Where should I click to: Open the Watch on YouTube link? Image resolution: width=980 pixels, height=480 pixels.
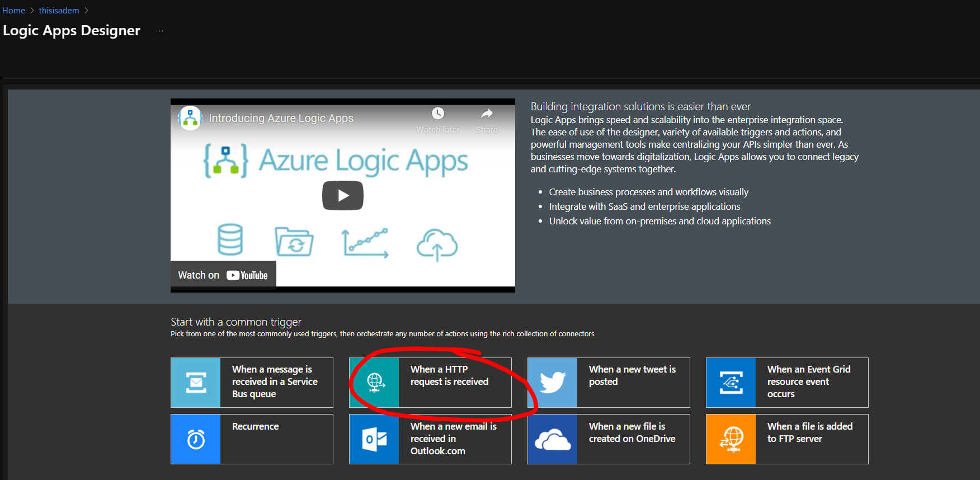click(x=223, y=275)
